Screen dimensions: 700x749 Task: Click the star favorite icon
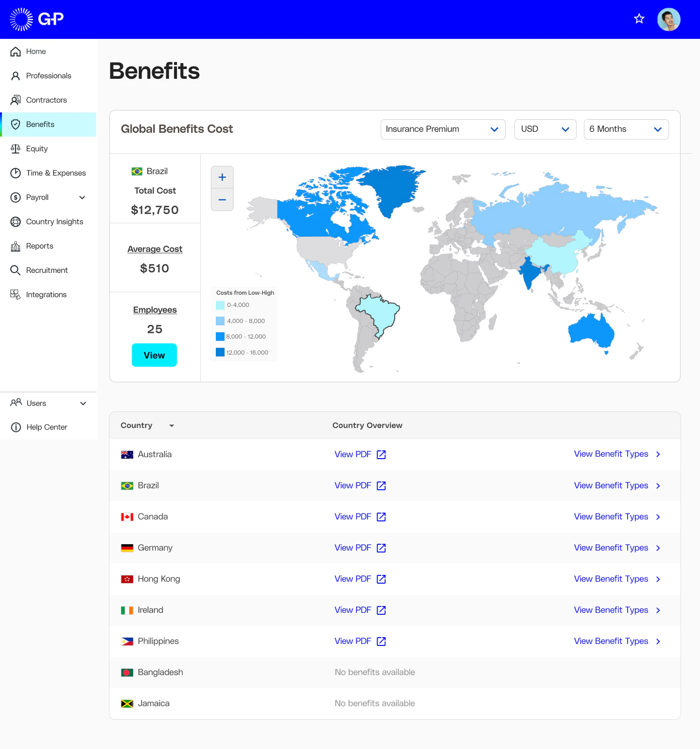pyautogui.click(x=639, y=19)
